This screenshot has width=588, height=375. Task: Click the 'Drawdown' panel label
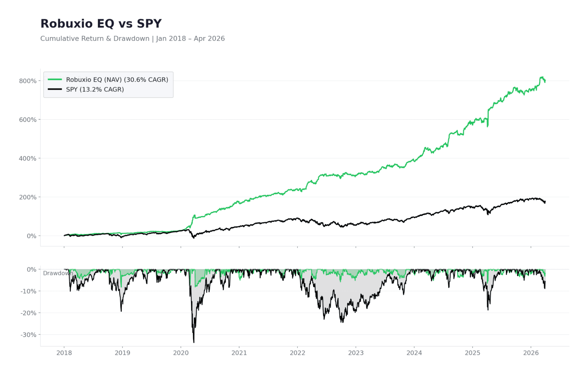click(58, 273)
